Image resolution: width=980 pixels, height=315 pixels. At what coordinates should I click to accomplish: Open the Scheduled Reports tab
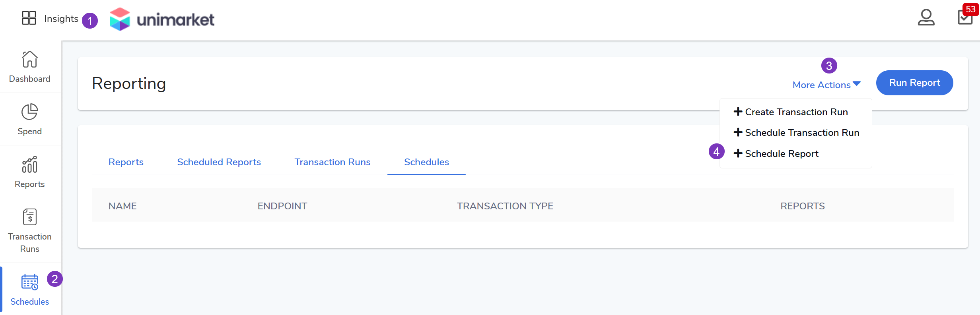pyautogui.click(x=219, y=162)
